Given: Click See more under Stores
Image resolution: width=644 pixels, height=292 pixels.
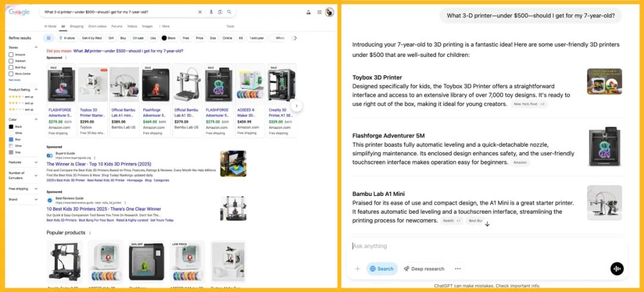Looking at the screenshot, I should [x=14, y=80].
